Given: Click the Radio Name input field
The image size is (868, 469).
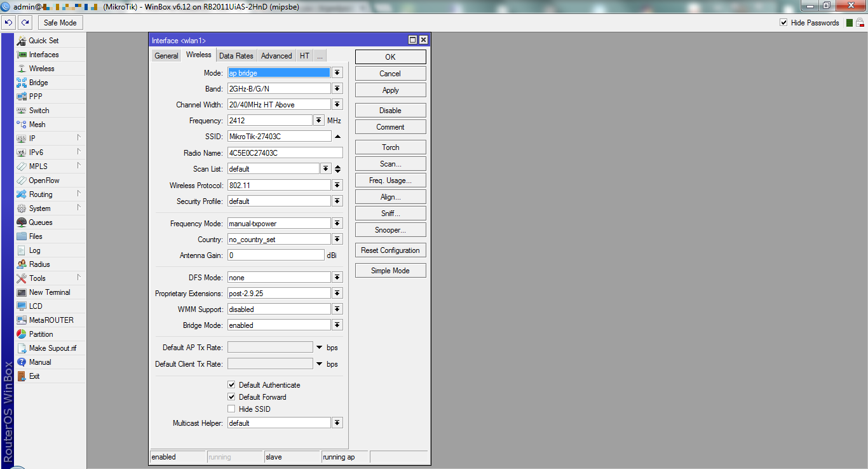Looking at the screenshot, I should [285, 153].
